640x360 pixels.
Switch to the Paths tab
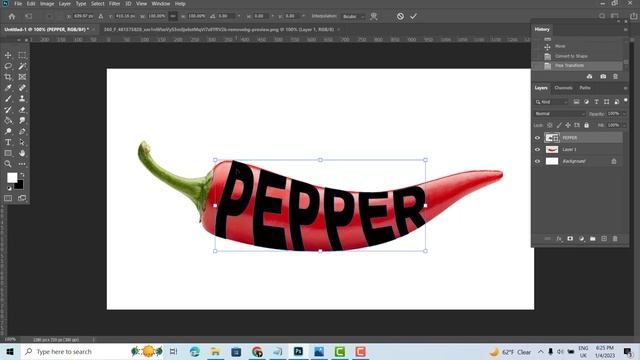pyautogui.click(x=585, y=88)
